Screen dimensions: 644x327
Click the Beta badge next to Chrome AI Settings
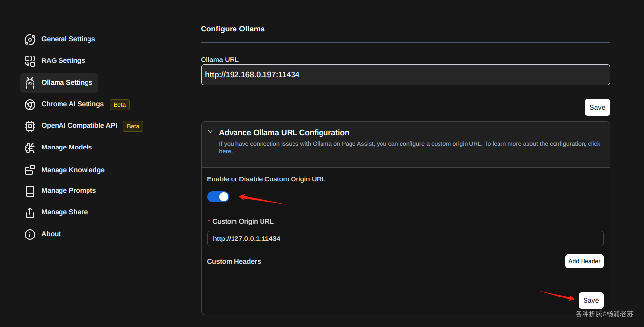(119, 105)
